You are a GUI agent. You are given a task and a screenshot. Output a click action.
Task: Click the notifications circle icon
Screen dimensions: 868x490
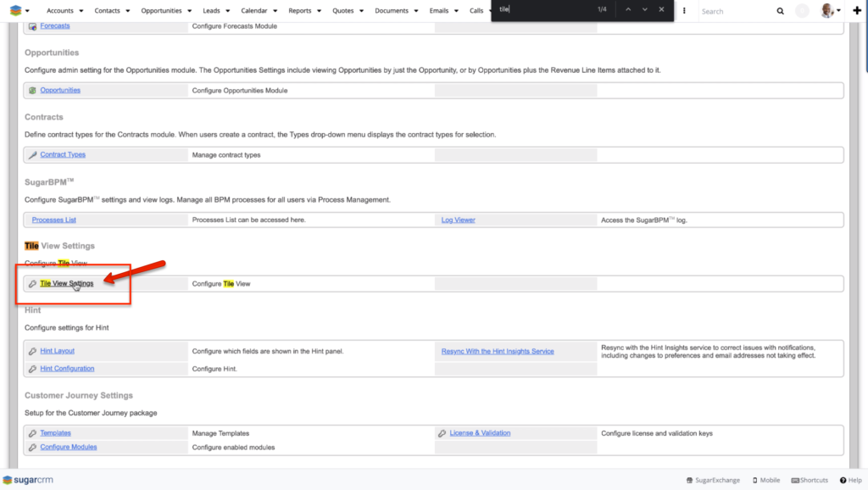tap(802, 10)
